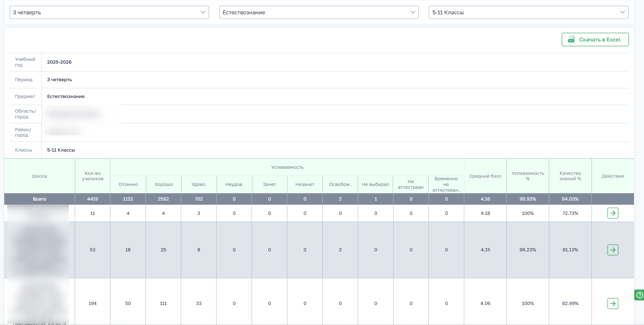
Task: Click the chevron arrow of classes selector
Action: [x=622, y=12]
